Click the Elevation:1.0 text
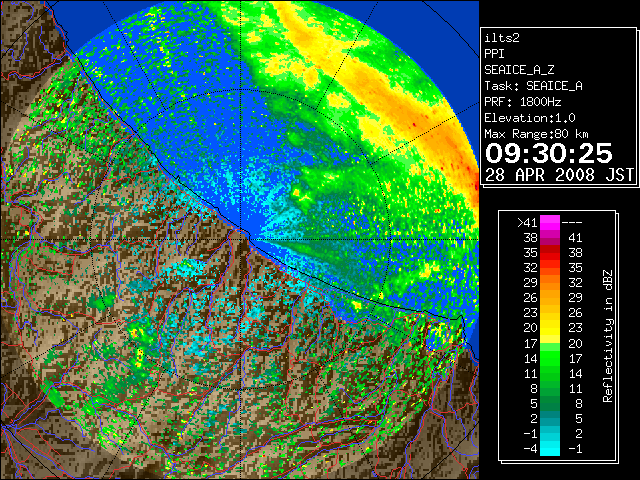 (x=530, y=118)
